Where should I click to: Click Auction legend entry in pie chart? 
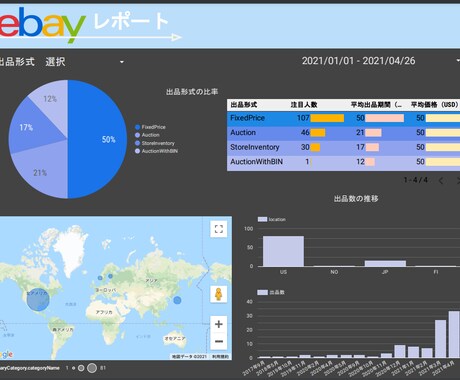pos(147,135)
